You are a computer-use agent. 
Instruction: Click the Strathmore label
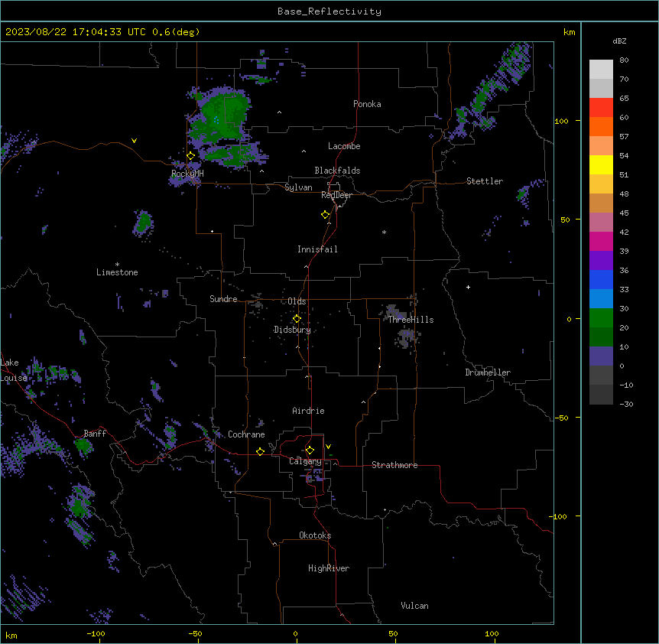pos(394,465)
